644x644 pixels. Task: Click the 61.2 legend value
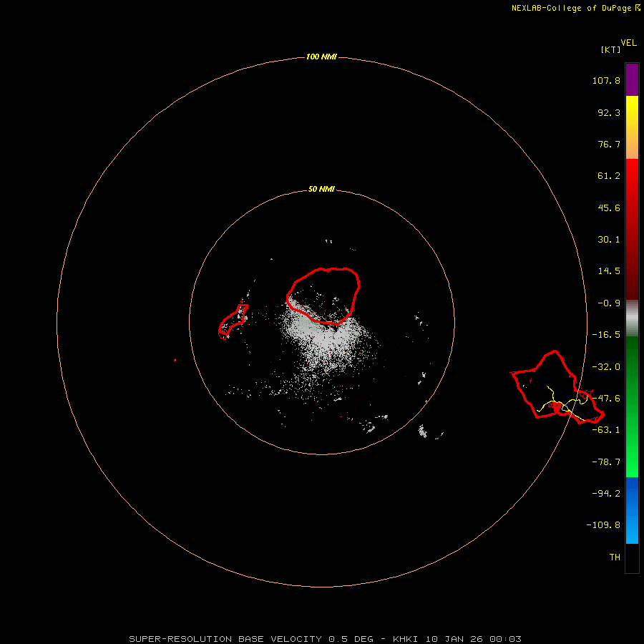609,176
